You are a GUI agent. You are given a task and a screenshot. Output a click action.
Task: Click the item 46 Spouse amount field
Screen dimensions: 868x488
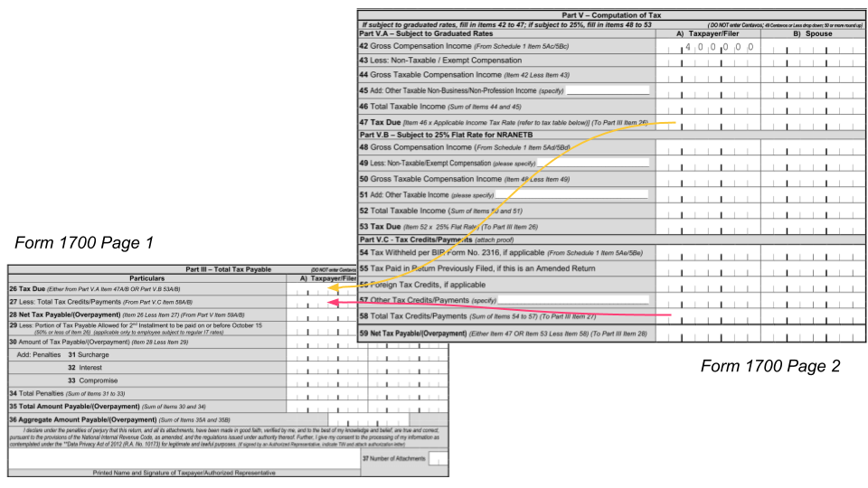[813, 108]
